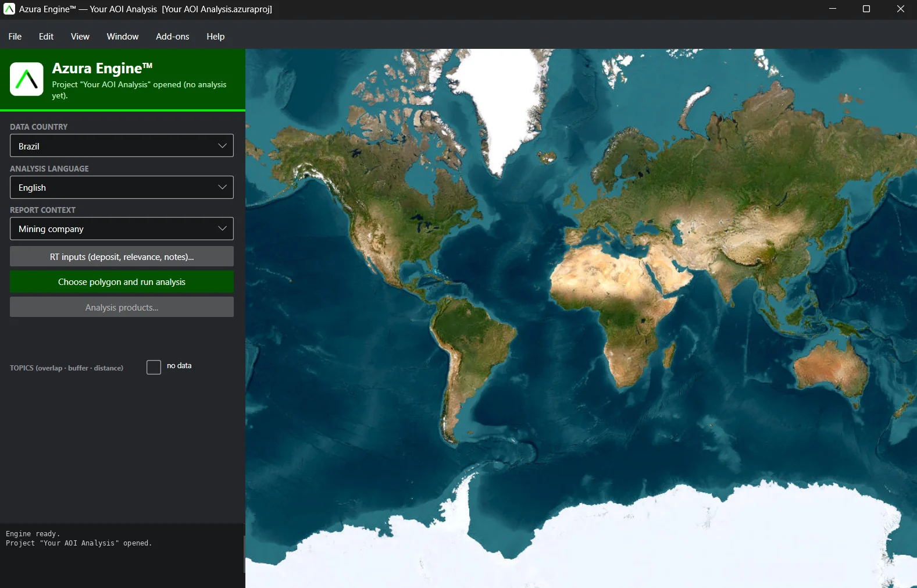
Task: Click the 'TOPICS (overlap · buffer · distance)' label
Action: click(66, 368)
